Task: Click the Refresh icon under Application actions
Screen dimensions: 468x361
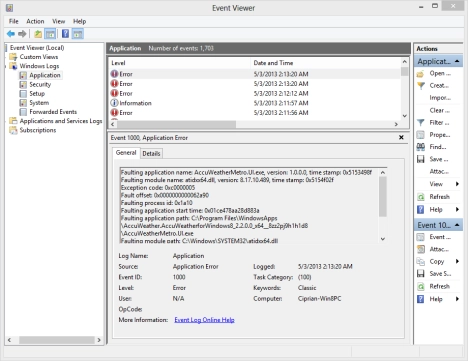Action: coord(421,197)
